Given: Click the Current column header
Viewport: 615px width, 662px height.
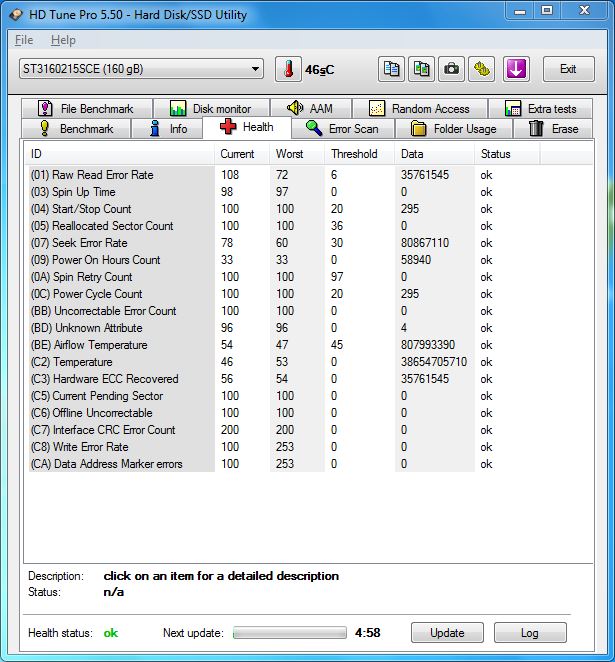Looking at the screenshot, I should click(243, 154).
